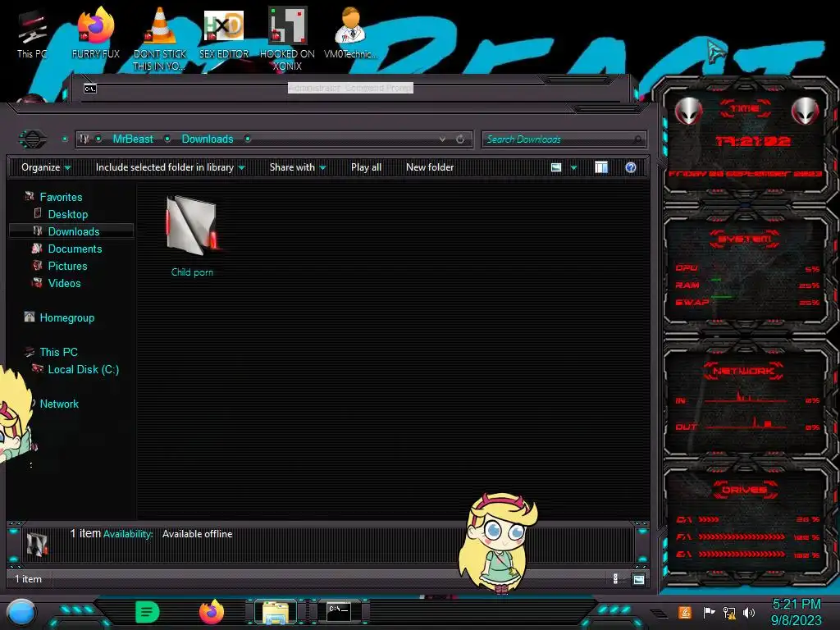
Task: Open Videos in the navigation pane
Action: pyautogui.click(x=64, y=283)
